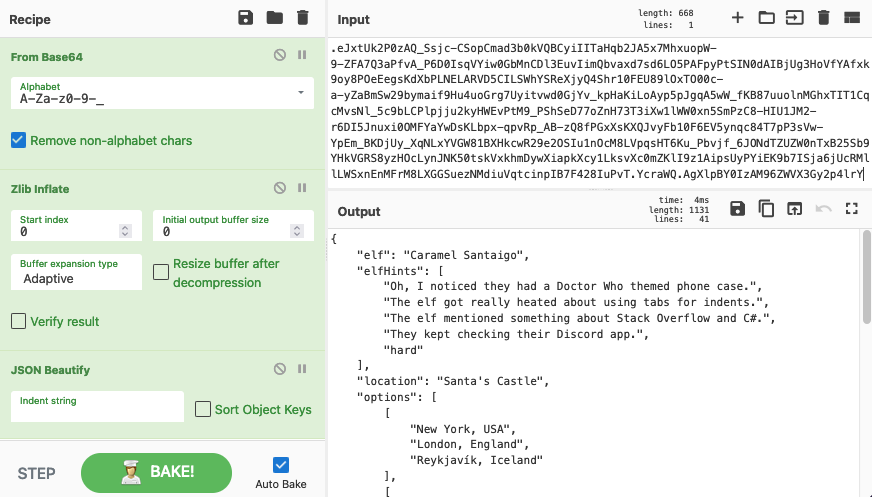
Task: Select the JSON Beautify operation title
Action: [50, 370]
